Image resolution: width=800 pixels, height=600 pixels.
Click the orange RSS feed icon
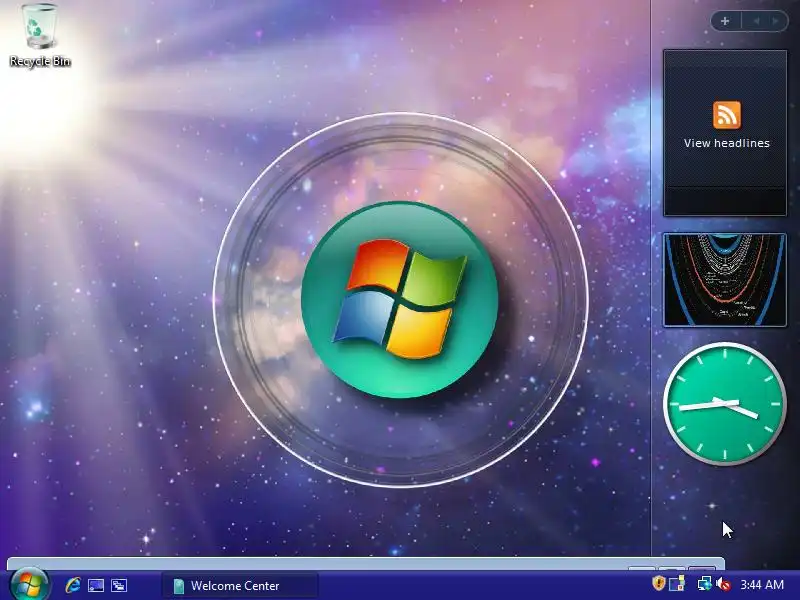click(727, 115)
